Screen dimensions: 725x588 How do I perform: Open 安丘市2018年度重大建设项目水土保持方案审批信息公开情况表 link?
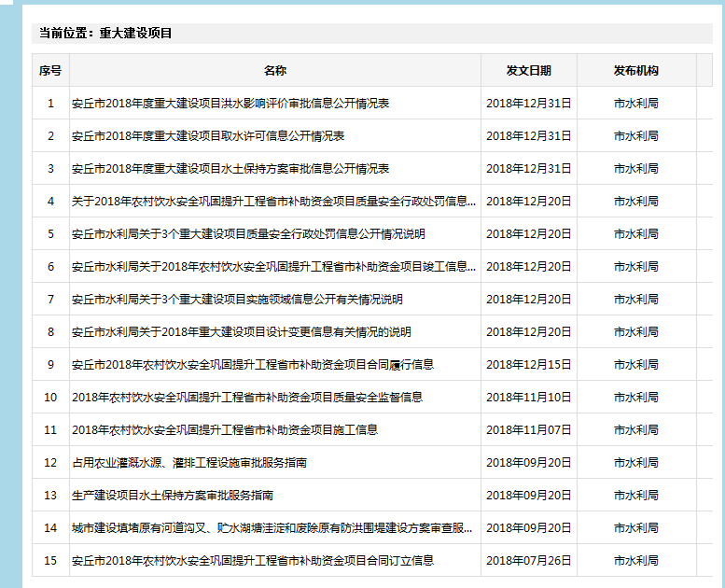230,168
